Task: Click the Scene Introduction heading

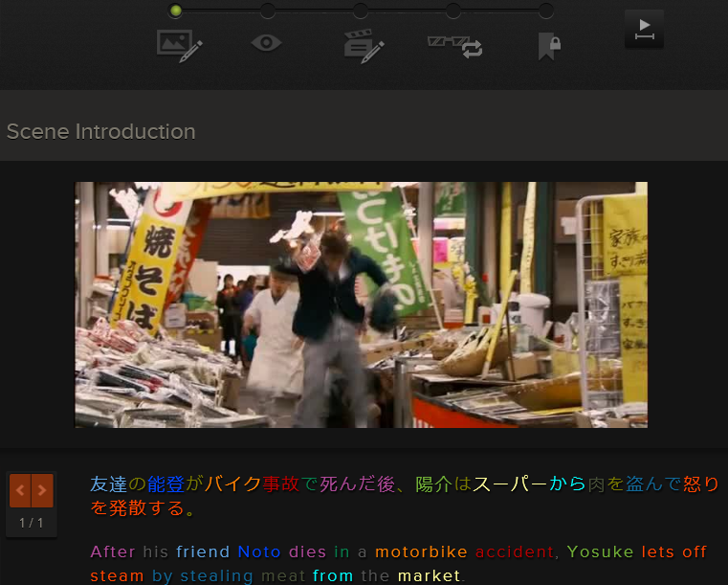Action: click(100, 131)
